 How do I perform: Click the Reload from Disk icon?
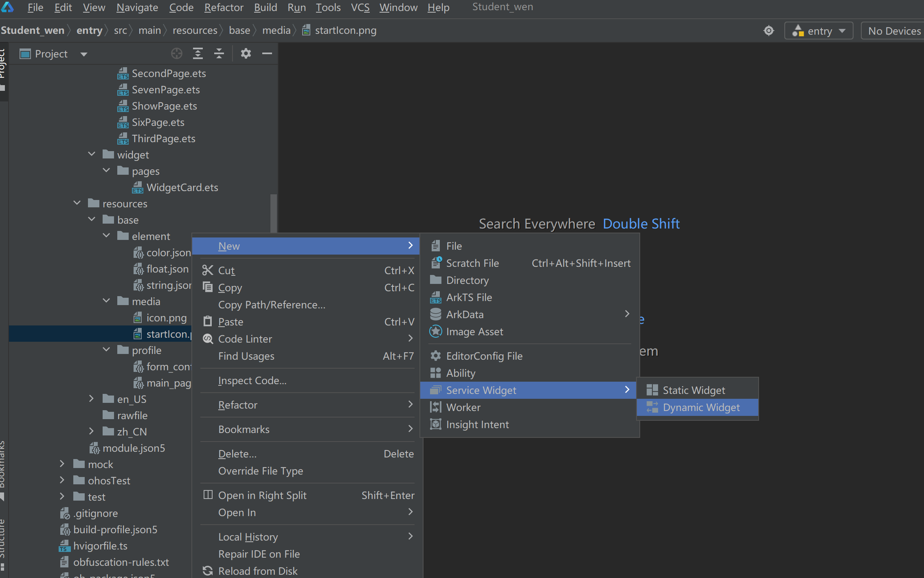click(208, 571)
